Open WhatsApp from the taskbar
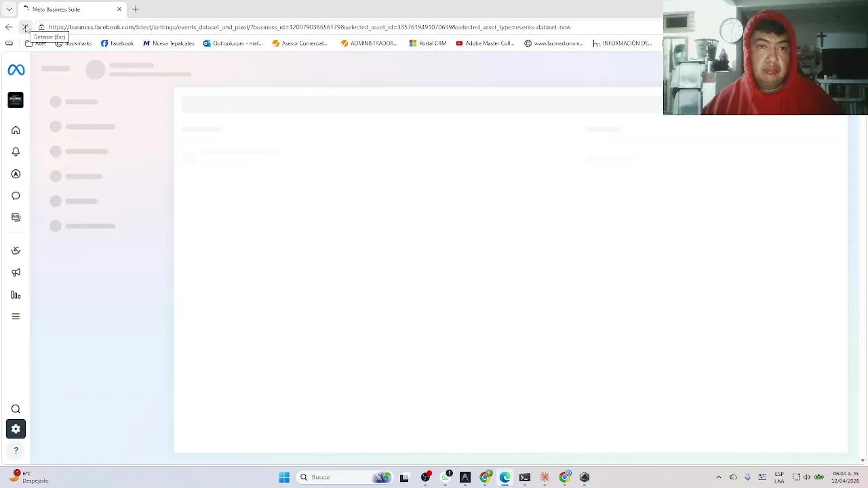Image resolution: width=868 pixels, height=488 pixels. pyautogui.click(x=446, y=477)
